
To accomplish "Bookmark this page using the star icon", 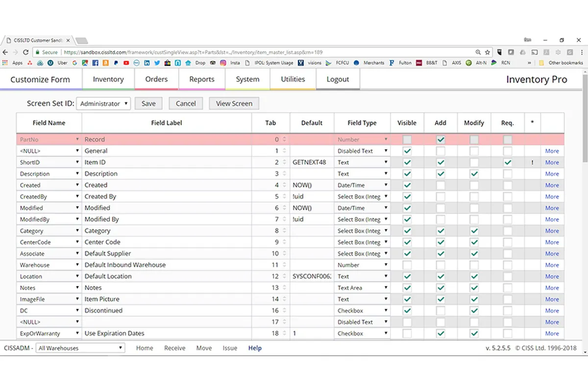I will point(488,52).
